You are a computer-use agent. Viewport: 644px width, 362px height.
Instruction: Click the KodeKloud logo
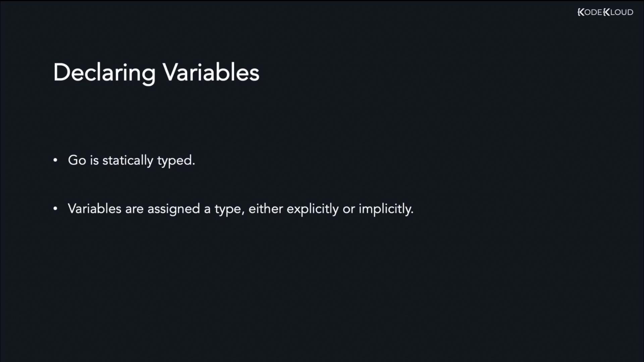(x=605, y=12)
